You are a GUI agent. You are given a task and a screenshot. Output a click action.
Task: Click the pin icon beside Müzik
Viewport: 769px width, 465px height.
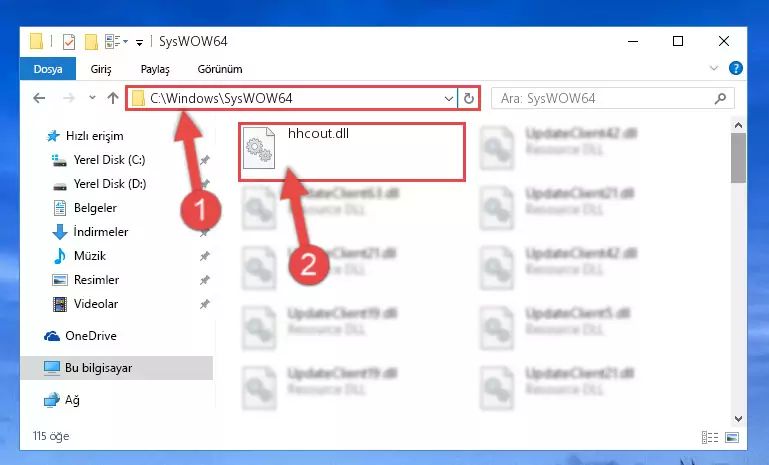205,256
